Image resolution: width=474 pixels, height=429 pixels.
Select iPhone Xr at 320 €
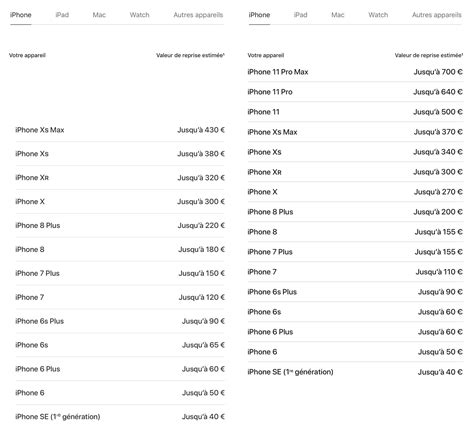tap(120, 178)
